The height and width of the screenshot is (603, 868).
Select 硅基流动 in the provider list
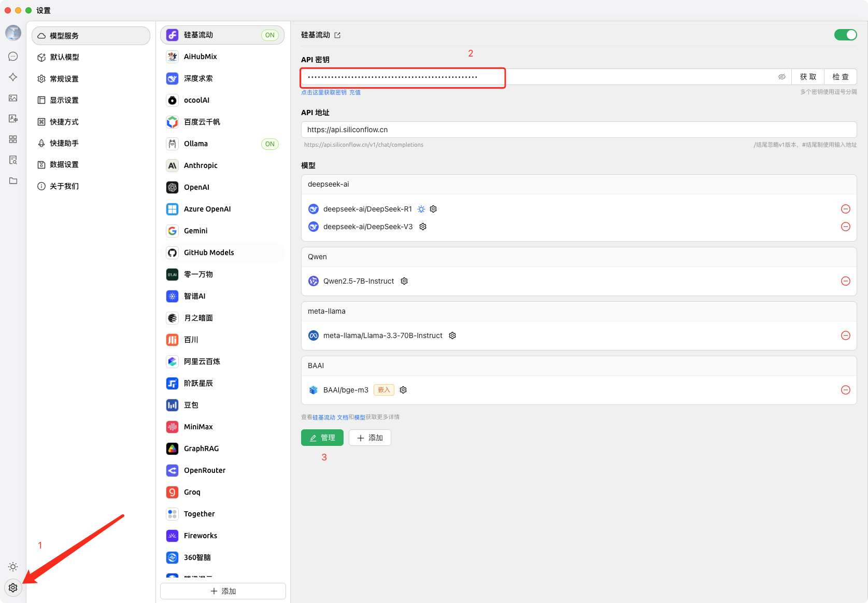pyautogui.click(x=222, y=35)
